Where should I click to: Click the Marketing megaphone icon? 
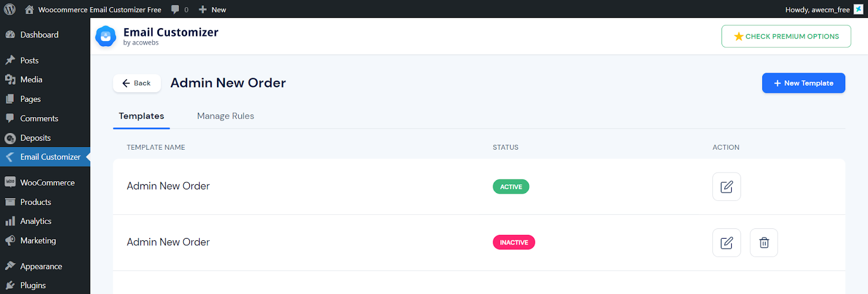click(10, 240)
